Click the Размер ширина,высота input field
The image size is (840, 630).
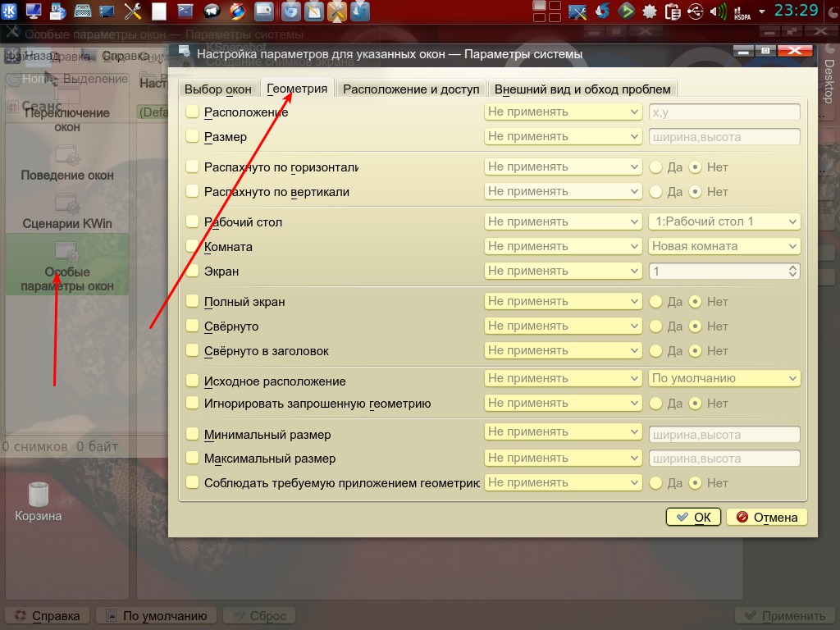[724, 137]
